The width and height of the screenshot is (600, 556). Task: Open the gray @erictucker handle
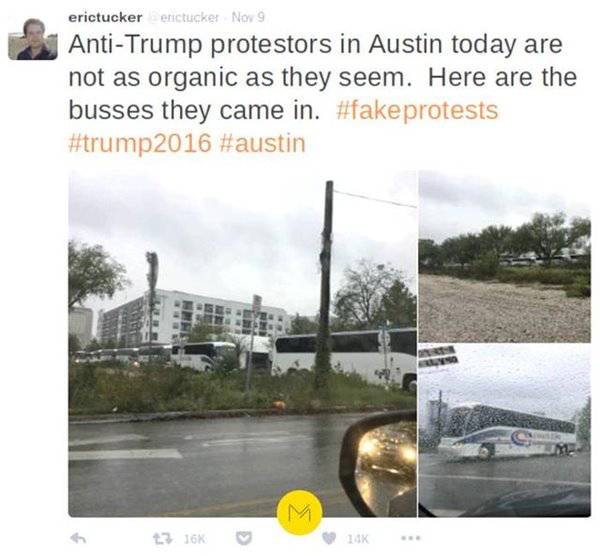[184, 18]
